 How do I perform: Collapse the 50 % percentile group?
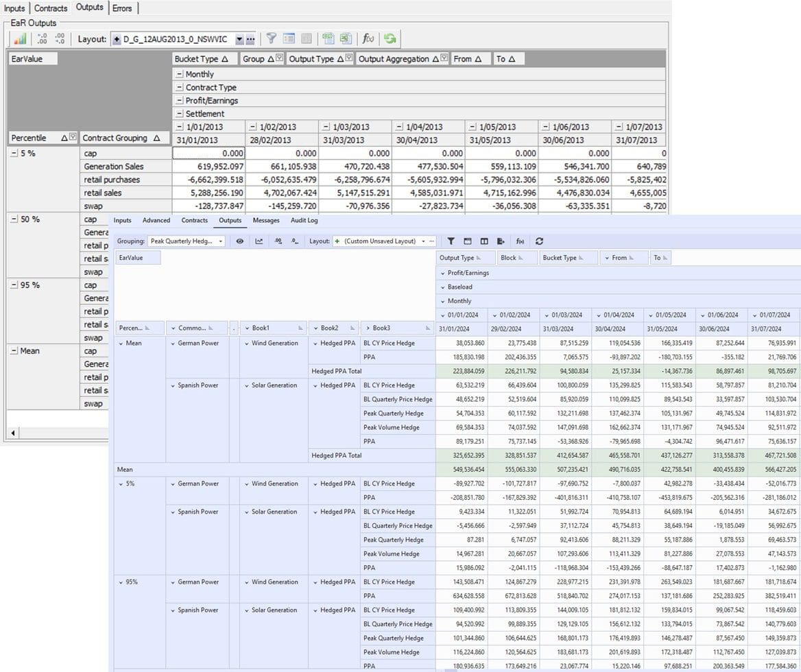[14, 219]
